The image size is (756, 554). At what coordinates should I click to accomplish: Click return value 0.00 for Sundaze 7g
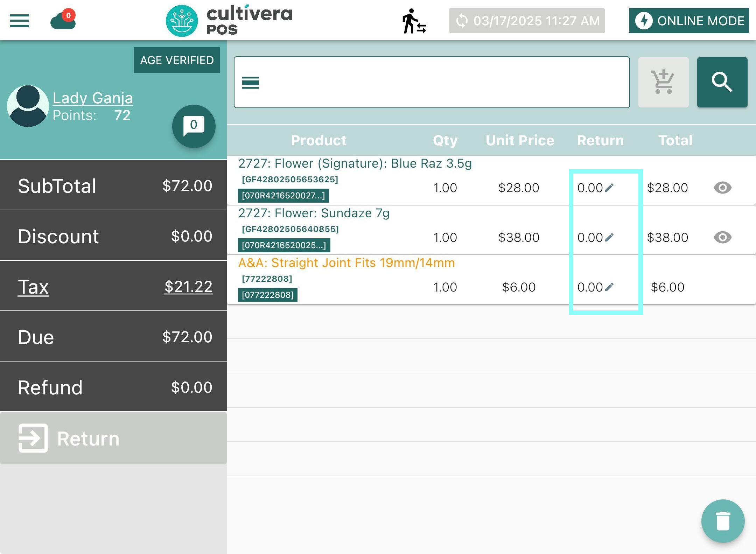[590, 237]
